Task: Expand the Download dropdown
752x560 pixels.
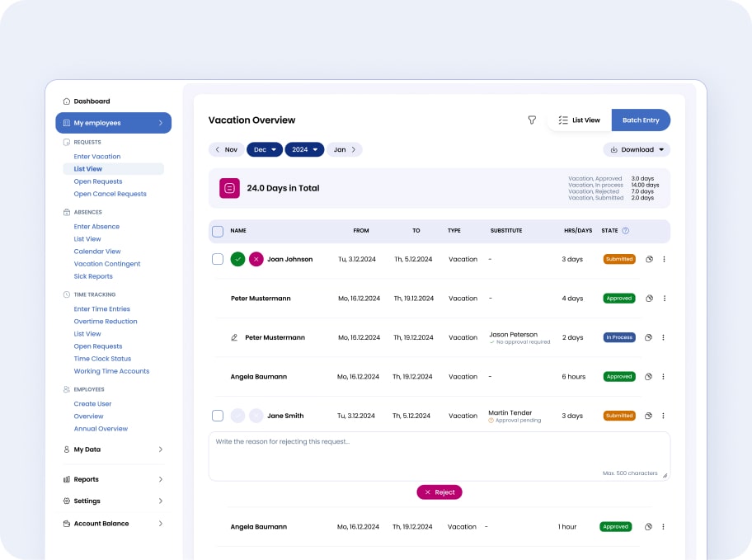Action: 637,149
